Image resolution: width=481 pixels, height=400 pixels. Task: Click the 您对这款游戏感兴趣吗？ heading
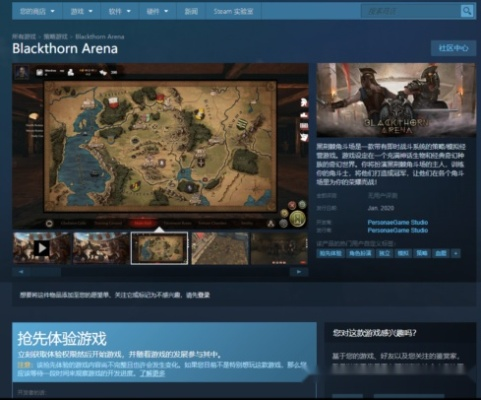point(375,333)
